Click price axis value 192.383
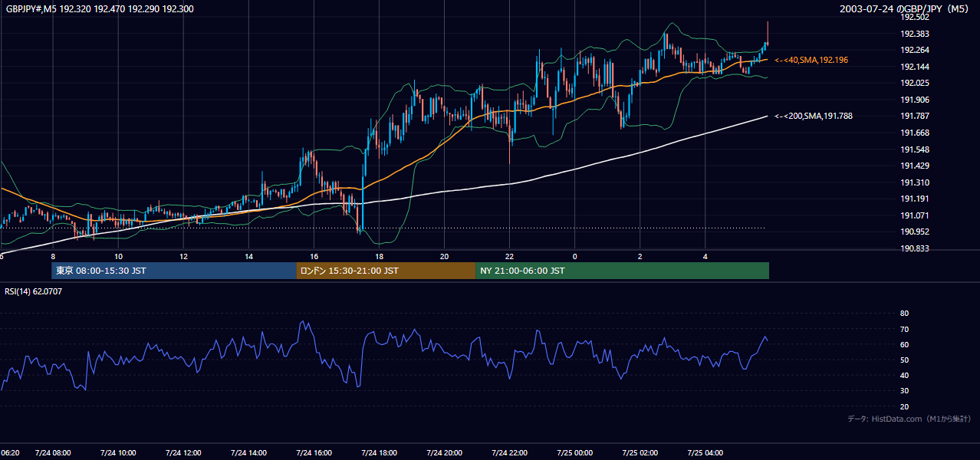Screen dimensions: 980x460 (915, 34)
